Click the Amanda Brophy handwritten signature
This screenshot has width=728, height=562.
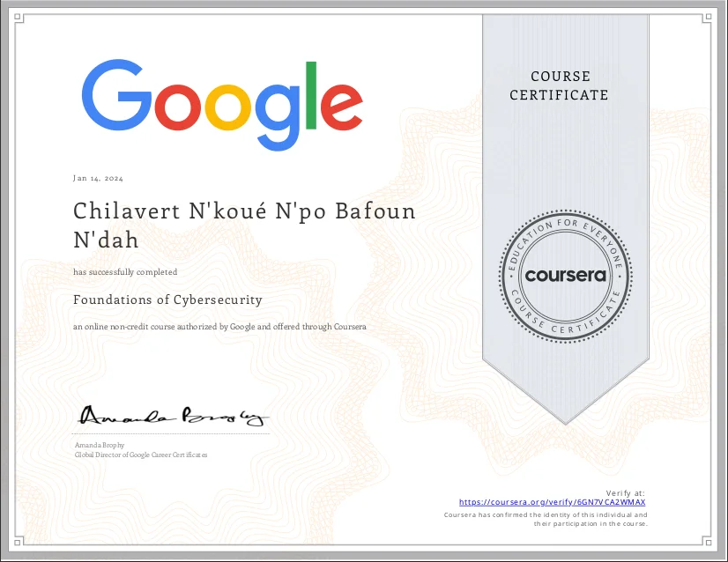[x=173, y=416]
